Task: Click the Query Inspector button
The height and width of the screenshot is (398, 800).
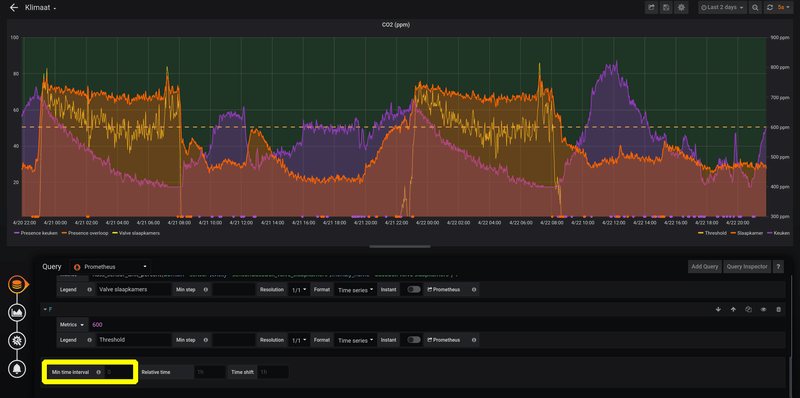Action: pos(747,266)
